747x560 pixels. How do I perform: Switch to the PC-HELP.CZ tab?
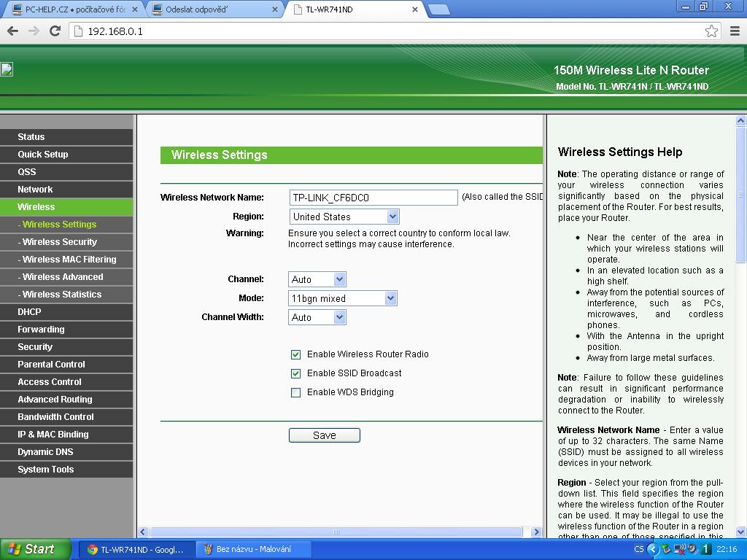(73, 9)
